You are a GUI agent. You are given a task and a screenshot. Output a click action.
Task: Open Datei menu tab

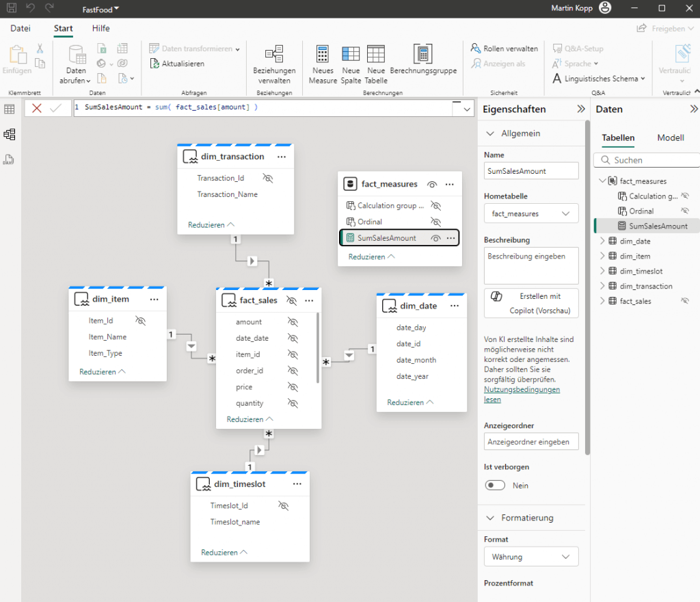21,28
